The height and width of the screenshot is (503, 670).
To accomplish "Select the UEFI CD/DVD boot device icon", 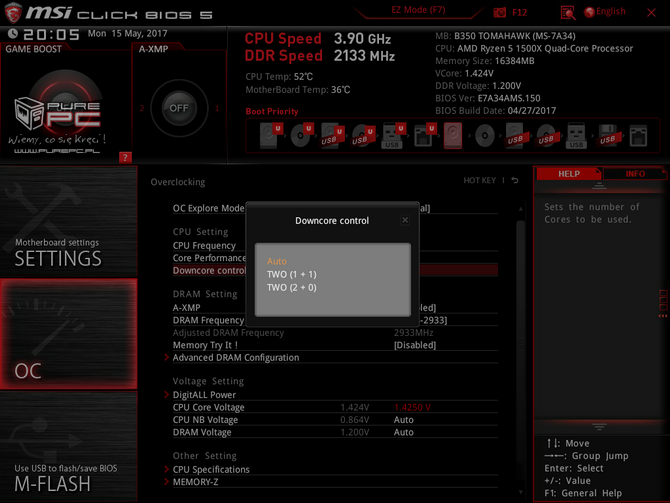I will (301, 135).
